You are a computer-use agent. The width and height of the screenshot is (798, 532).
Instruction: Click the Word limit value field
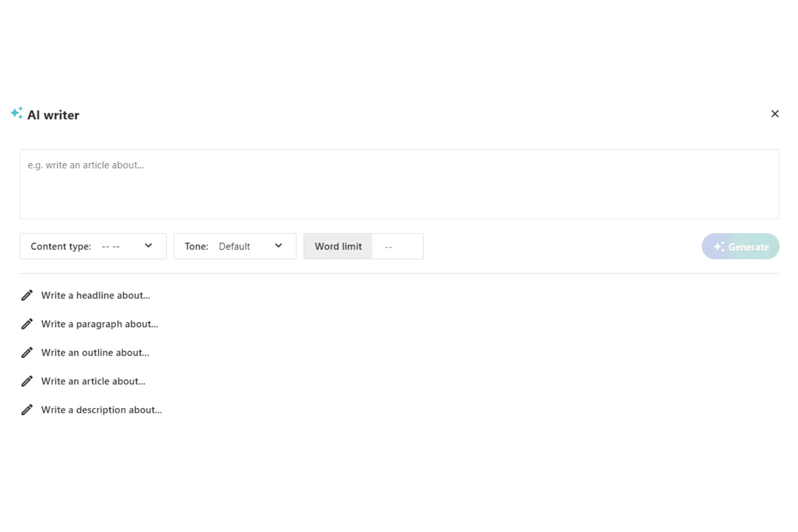(x=398, y=246)
